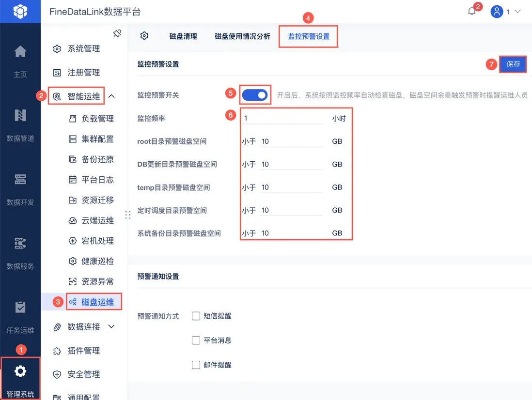Click the DB更新目录预警磁盘空间 input field
The height and width of the screenshot is (400, 532).
[291, 165]
